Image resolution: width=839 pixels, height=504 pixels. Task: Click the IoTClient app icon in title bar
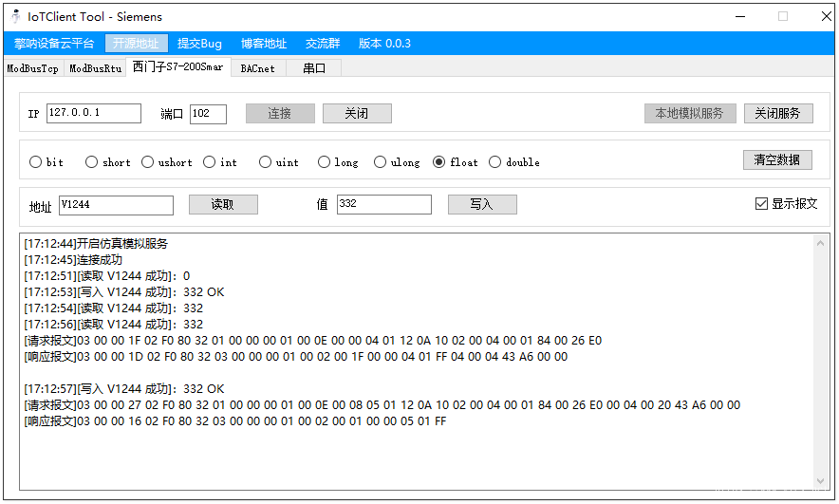click(x=16, y=16)
